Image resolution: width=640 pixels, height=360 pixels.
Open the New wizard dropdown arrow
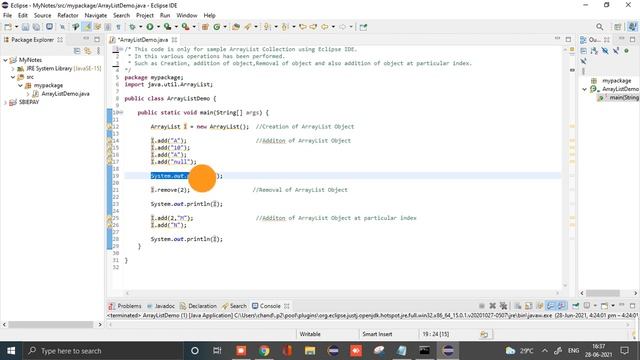pyautogui.click(x=16, y=27)
